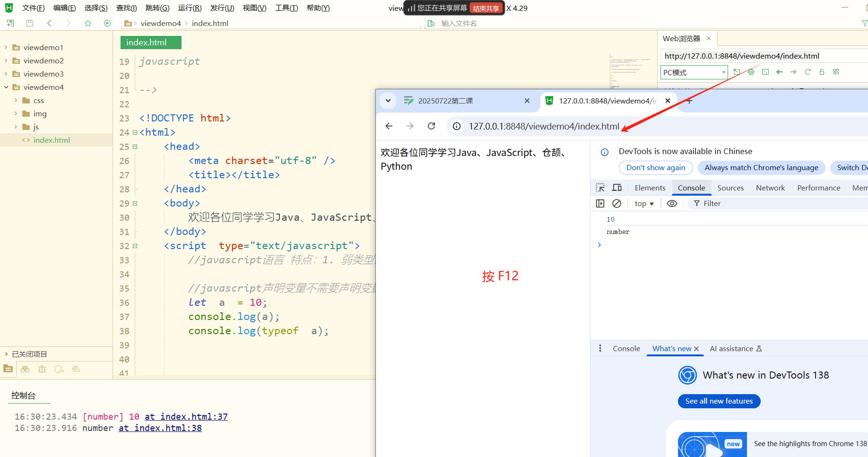Click at index.html:37 console link
This screenshot has height=457, width=868.
pos(186,416)
